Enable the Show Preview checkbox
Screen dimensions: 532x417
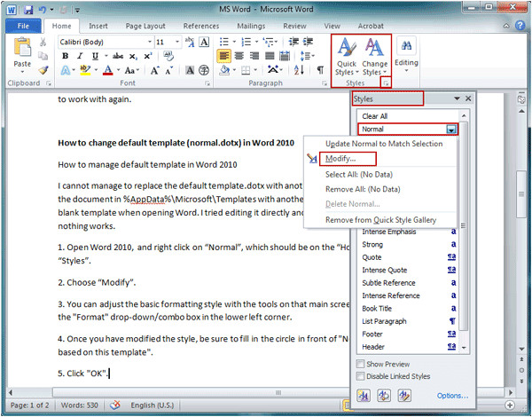pyautogui.click(x=359, y=363)
